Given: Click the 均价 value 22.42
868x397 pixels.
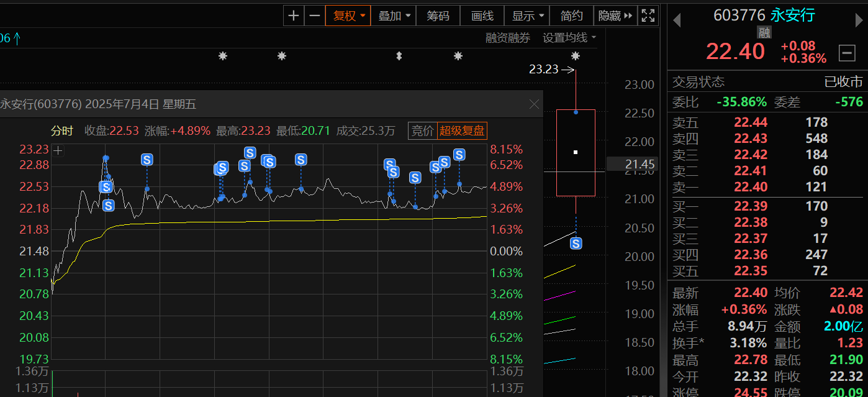Looking at the screenshot, I should pyautogui.click(x=846, y=293).
